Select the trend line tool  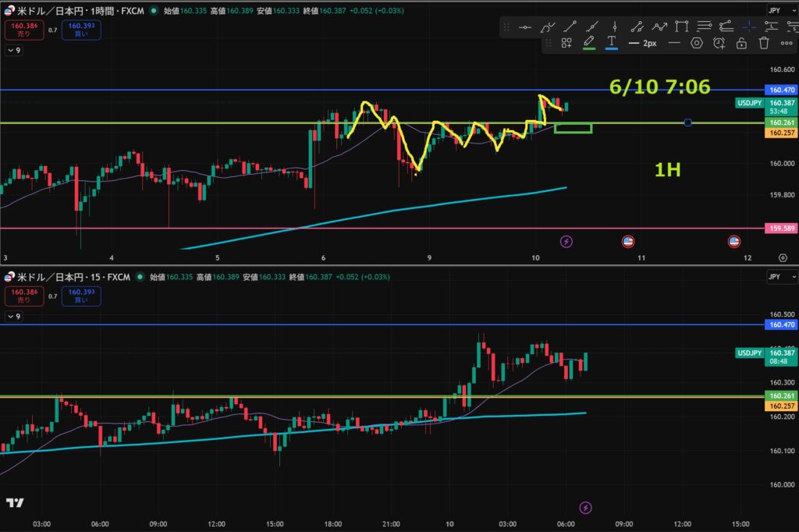[x=570, y=27]
